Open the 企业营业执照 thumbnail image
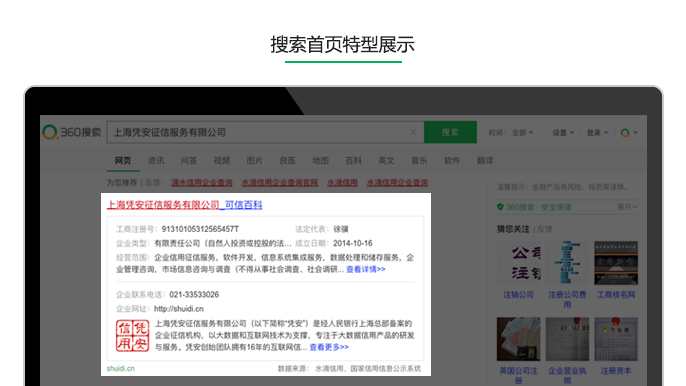 click(567, 339)
